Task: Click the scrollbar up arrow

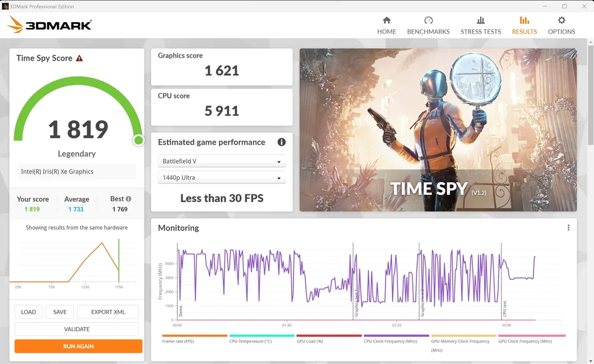Action: click(590, 42)
